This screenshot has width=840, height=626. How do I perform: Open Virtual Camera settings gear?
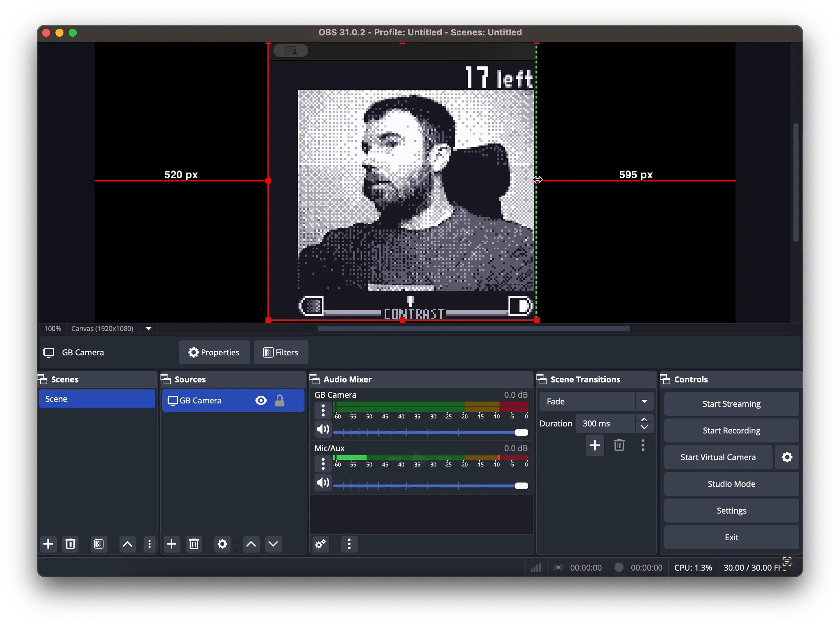[787, 457]
